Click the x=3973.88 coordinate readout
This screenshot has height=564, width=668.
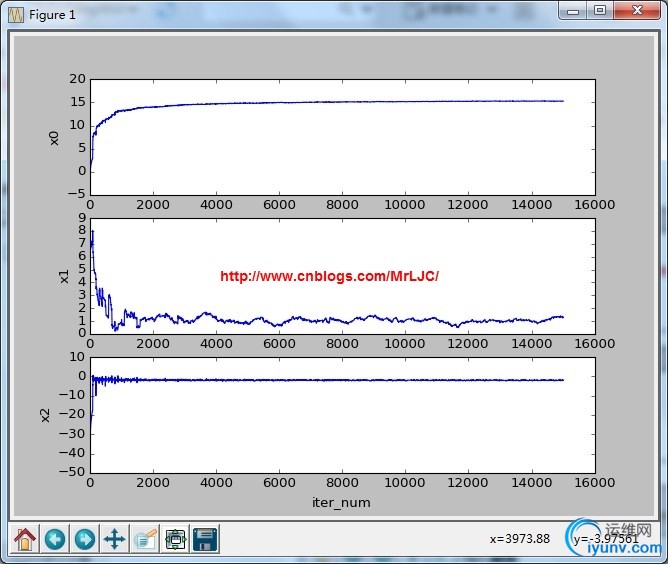(520, 539)
